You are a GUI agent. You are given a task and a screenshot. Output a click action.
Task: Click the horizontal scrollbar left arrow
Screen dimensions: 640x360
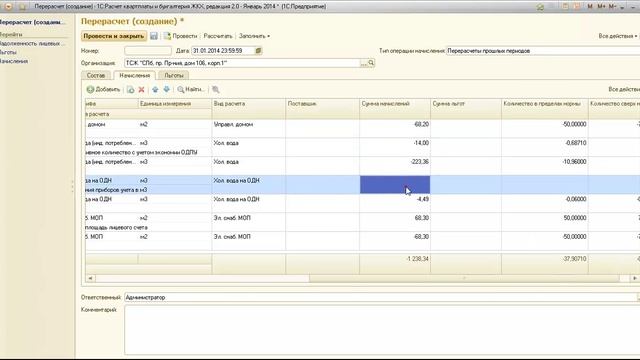point(90,278)
